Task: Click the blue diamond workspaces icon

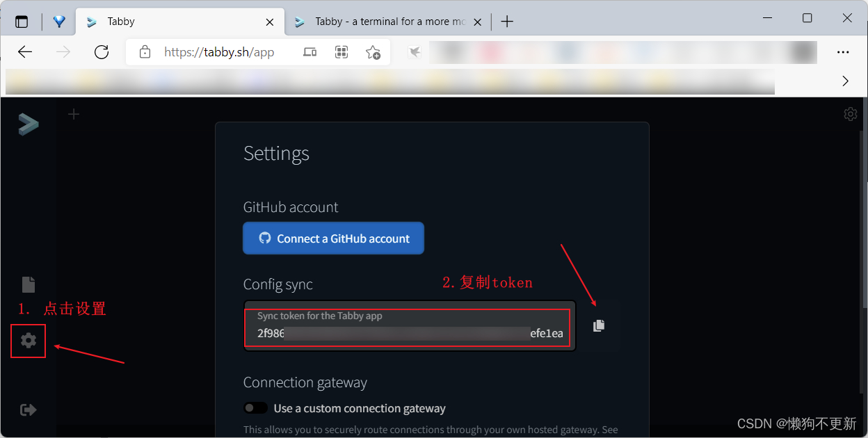Action: click(59, 22)
